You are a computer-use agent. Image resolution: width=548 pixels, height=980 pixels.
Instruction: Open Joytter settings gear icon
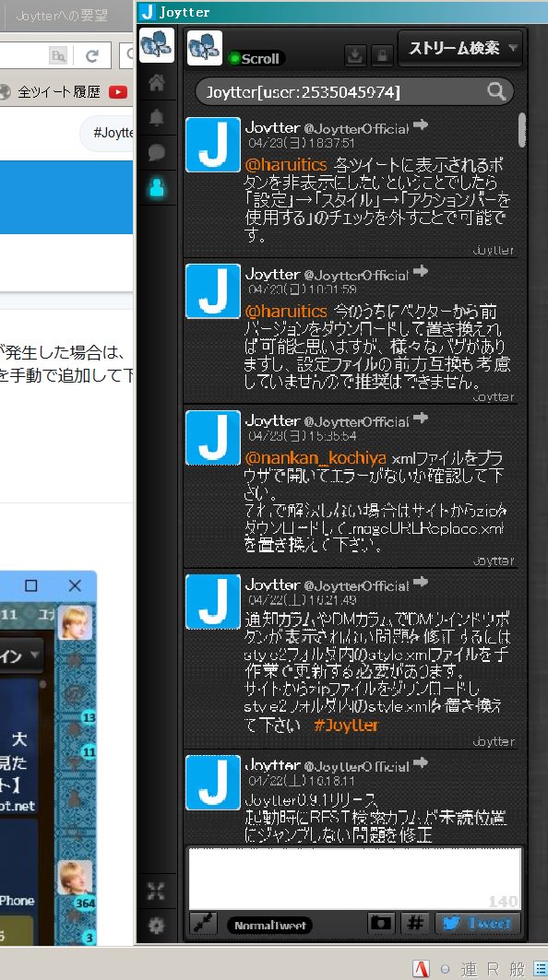point(157,926)
